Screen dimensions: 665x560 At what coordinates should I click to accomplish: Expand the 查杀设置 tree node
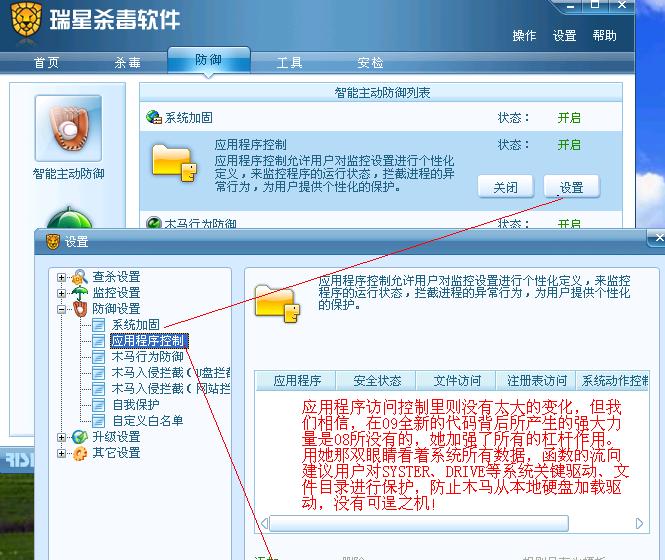point(61,277)
